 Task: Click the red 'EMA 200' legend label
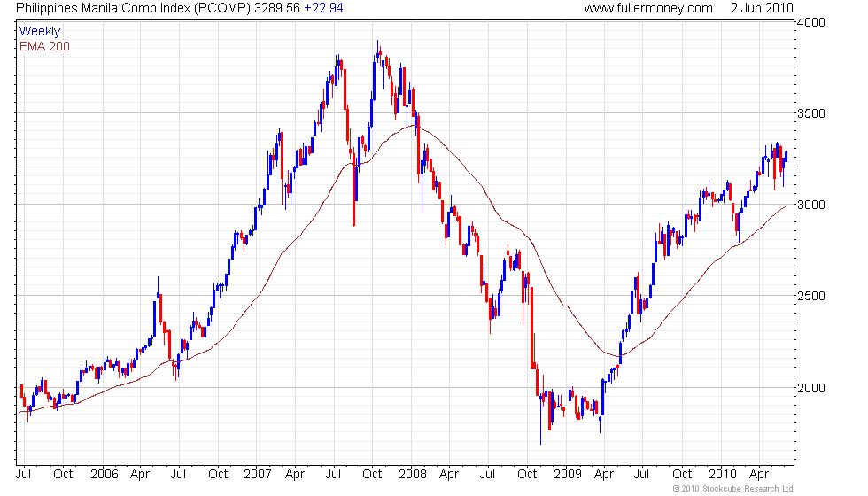tap(44, 46)
